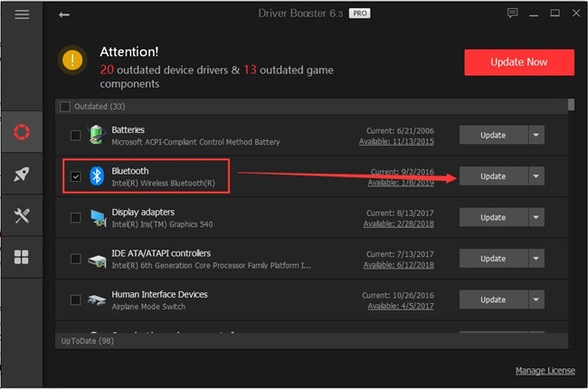
Task: Select Intel(R) 6th Generation Core Processor text
Action: pyautogui.click(x=211, y=266)
